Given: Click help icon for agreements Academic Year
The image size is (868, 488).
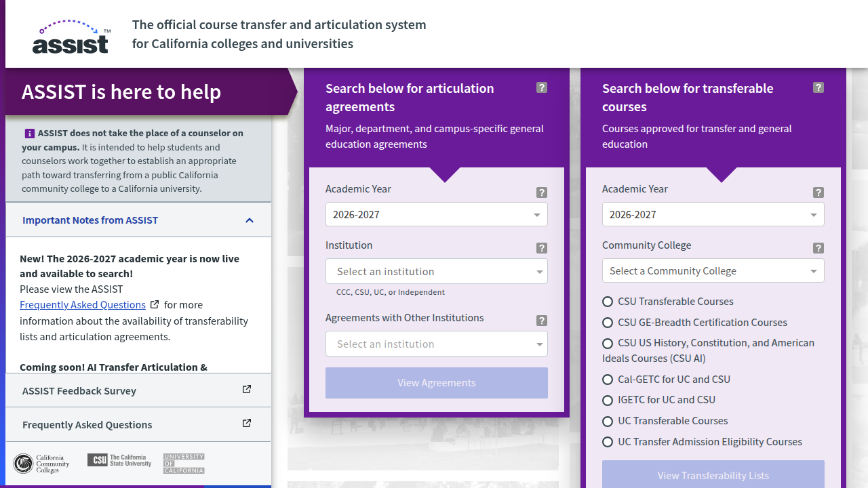Looking at the screenshot, I should [x=542, y=192].
